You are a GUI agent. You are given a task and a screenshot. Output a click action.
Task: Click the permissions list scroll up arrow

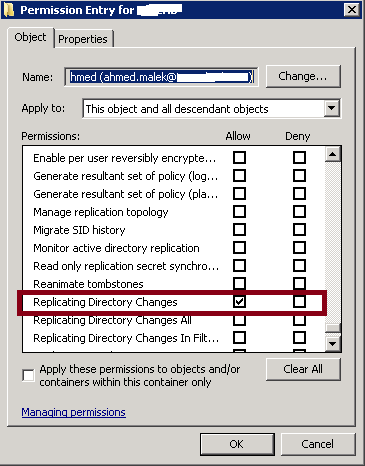[x=332, y=154]
